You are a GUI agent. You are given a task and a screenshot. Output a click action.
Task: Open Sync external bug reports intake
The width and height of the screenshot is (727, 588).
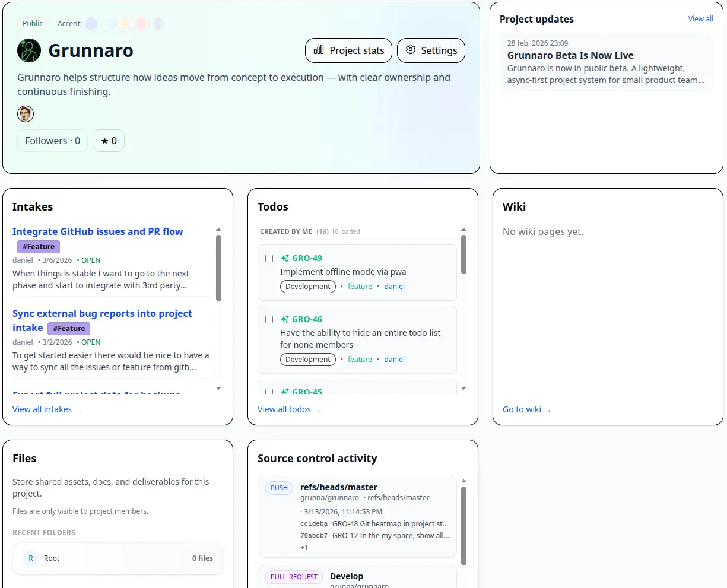click(102, 320)
